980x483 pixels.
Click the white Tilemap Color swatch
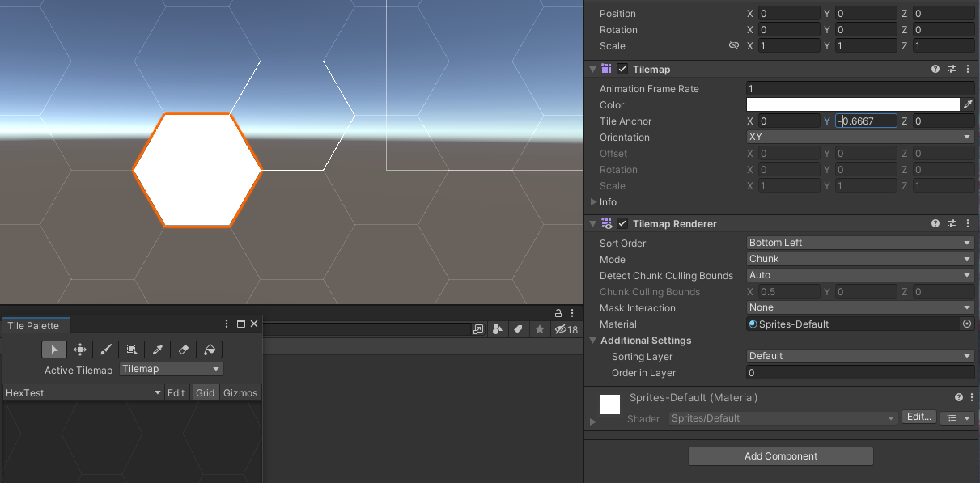(852, 104)
